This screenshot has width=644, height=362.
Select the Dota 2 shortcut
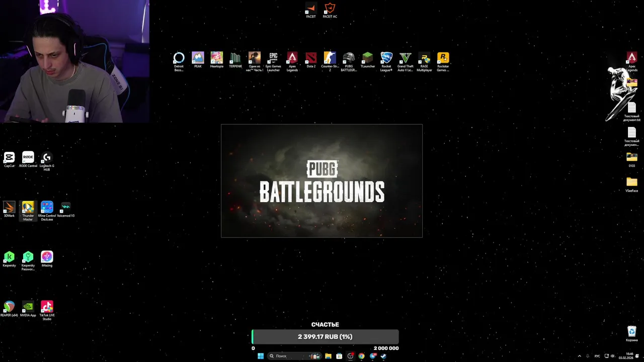click(x=311, y=60)
